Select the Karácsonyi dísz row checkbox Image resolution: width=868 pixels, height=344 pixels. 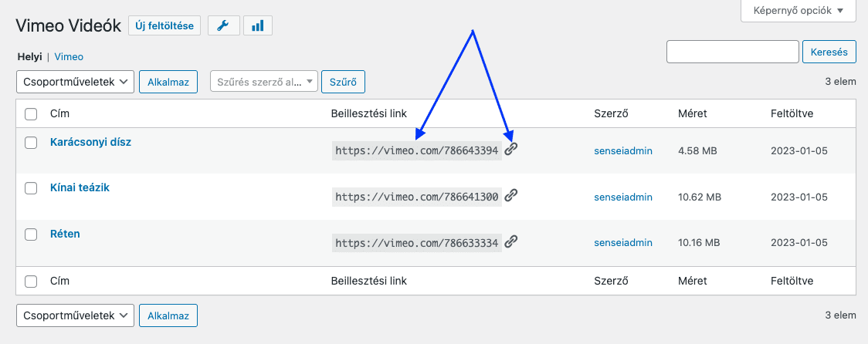31,143
